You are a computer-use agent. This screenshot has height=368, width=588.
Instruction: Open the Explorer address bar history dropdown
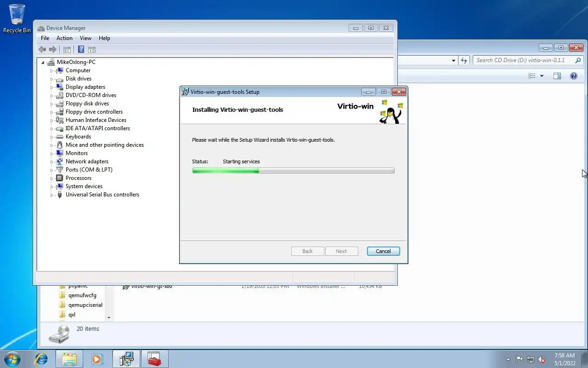[453, 60]
